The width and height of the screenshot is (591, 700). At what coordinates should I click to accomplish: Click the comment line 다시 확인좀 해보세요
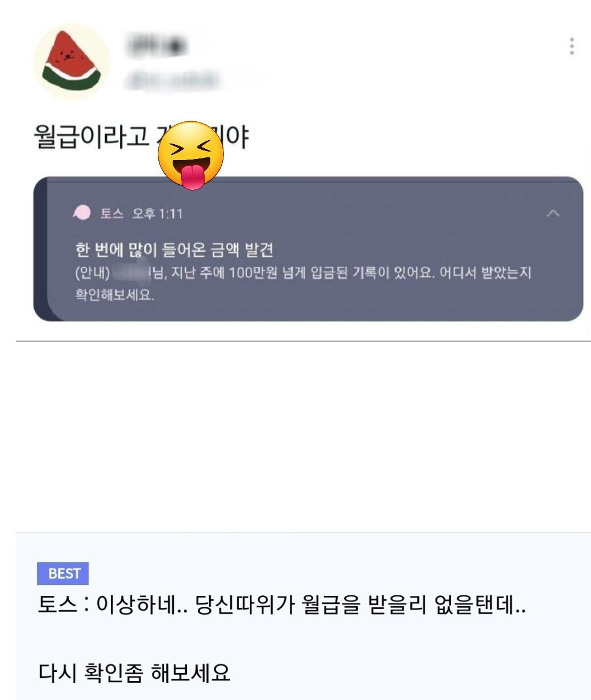[x=134, y=673]
